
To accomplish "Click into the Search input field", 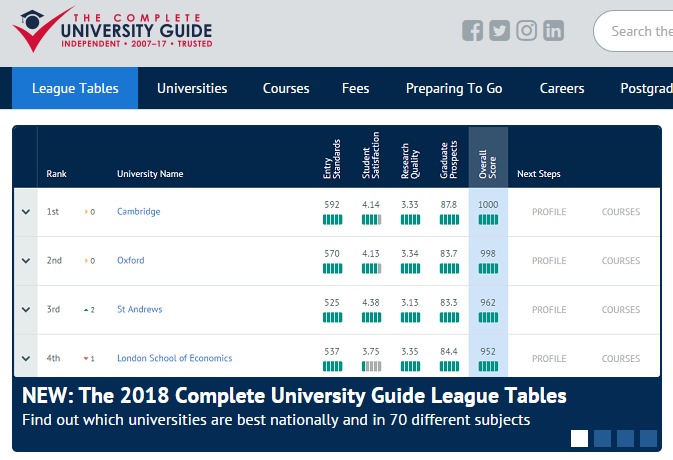I will click(640, 31).
